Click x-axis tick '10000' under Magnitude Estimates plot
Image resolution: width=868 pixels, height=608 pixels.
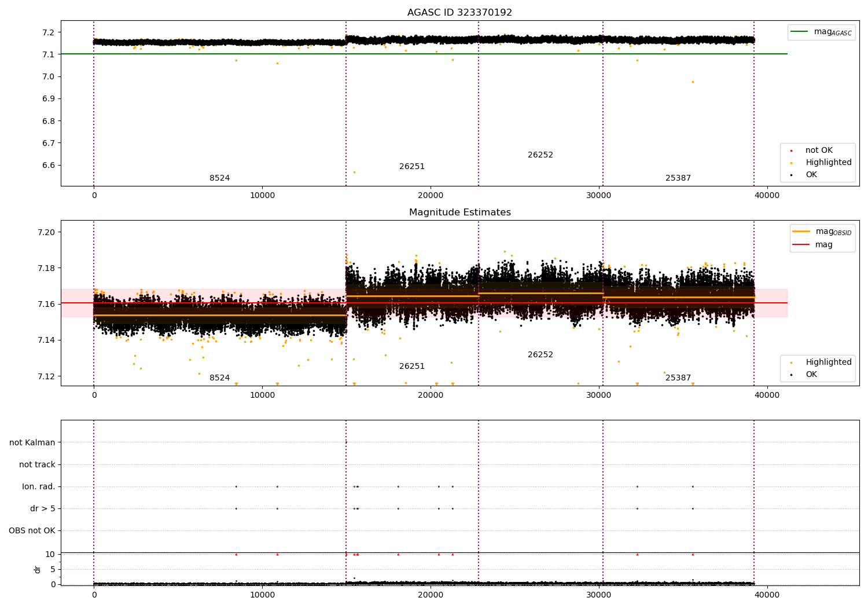262,395
